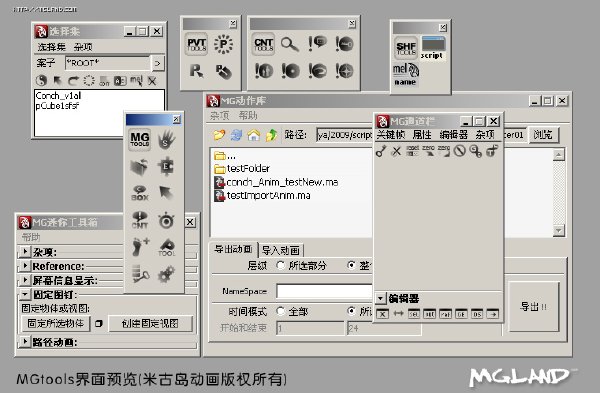600x393 pixels.
Task: Click the mel name icon in SHF palette
Action: [x=406, y=74]
